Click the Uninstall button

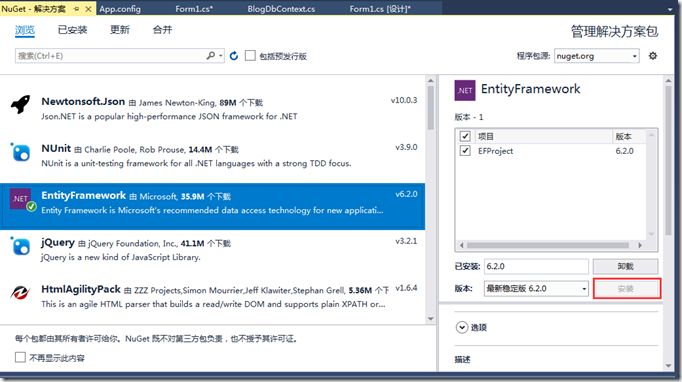(625, 266)
